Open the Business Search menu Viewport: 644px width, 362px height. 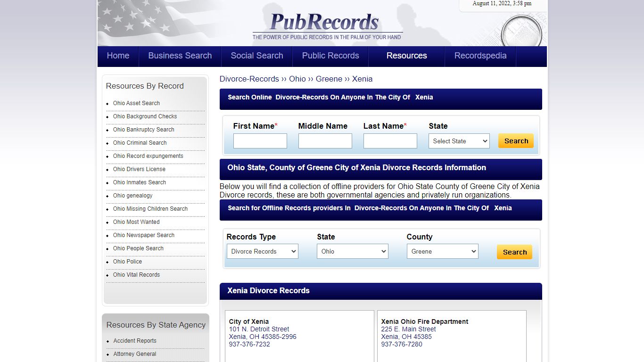pyautogui.click(x=180, y=56)
